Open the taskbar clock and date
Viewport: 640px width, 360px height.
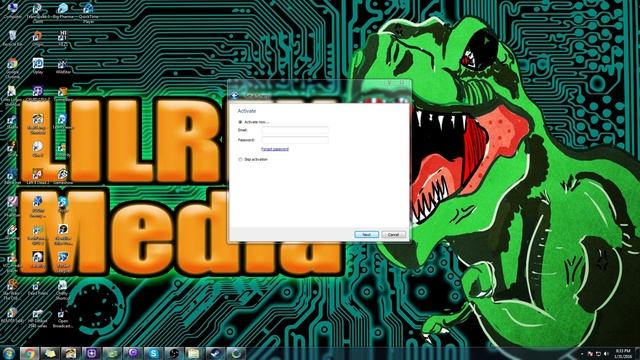point(623,354)
